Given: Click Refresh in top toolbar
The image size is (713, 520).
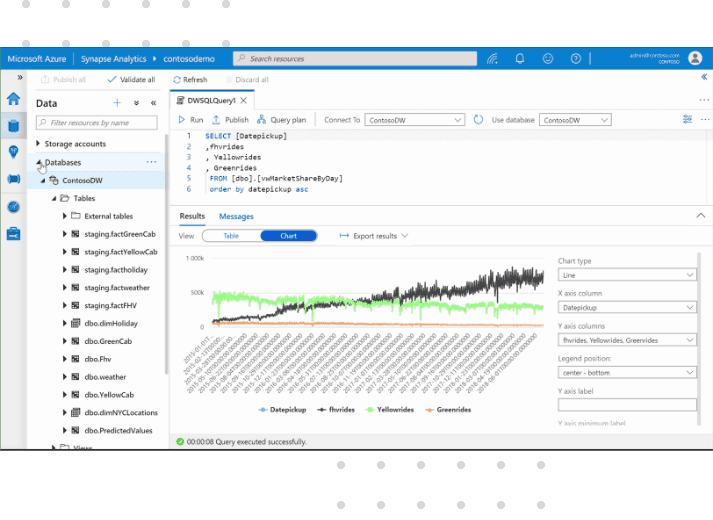Looking at the screenshot, I should (190, 80).
